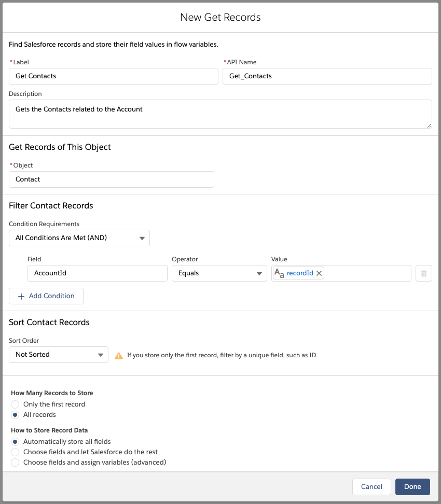Click the trash icon to delete condition
The image size is (441, 504).
424,273
